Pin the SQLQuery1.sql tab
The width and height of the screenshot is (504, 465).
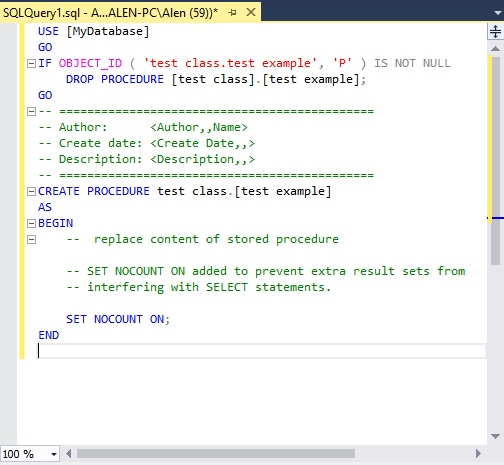click(232, 13)
